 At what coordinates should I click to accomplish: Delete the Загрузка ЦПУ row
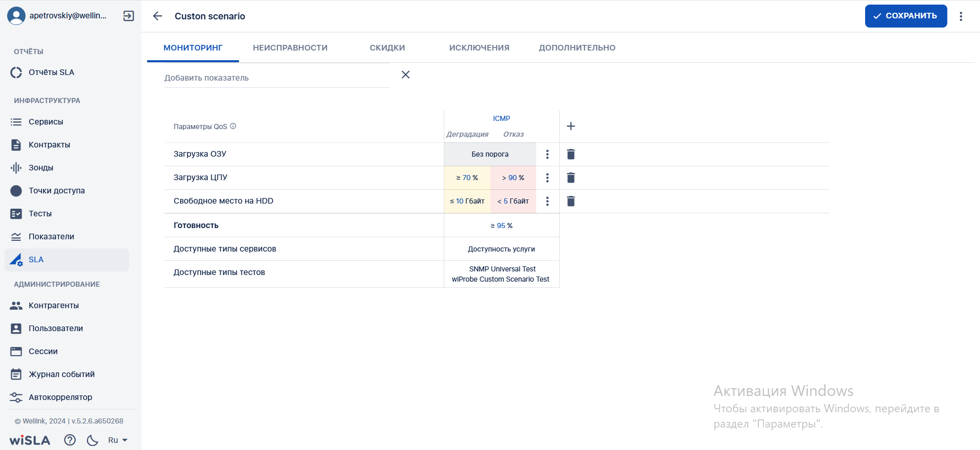[x=571, y=178]
